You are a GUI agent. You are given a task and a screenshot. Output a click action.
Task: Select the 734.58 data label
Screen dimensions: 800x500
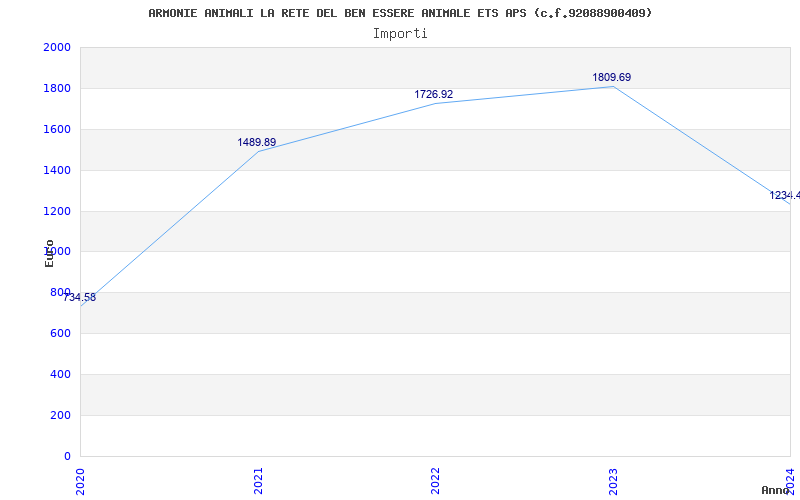[x=79, y=297]
